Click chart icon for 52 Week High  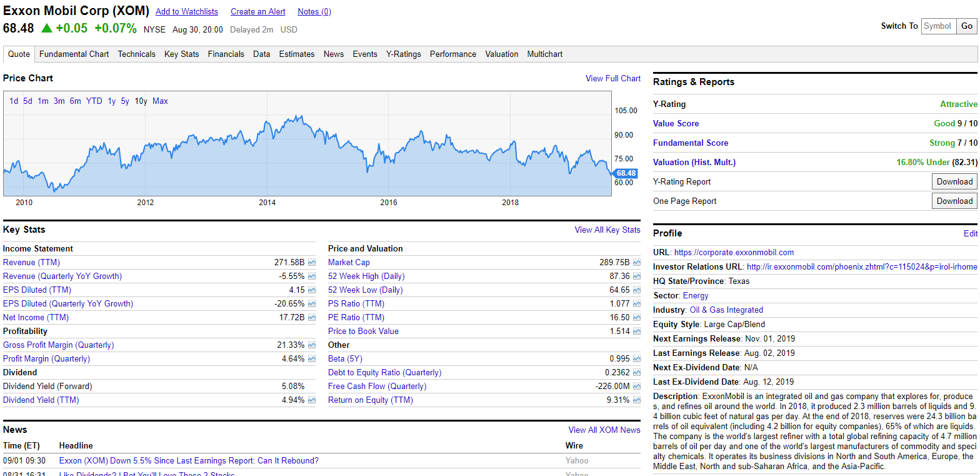click(637, 276)
